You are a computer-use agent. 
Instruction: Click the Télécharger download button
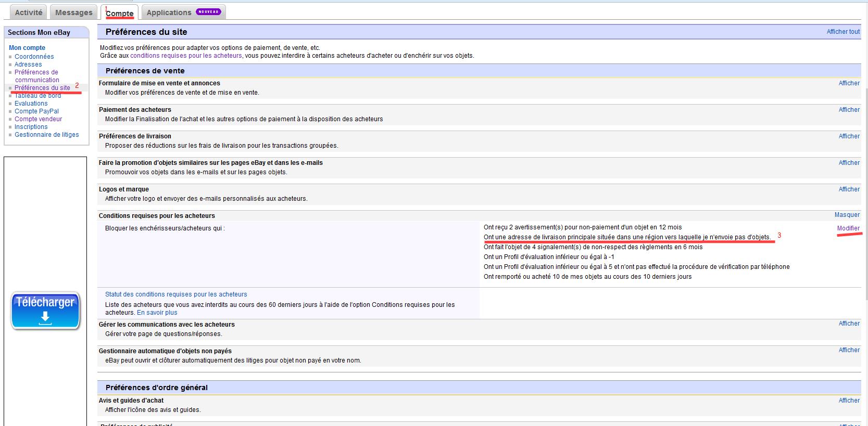[x=45, y=311]
